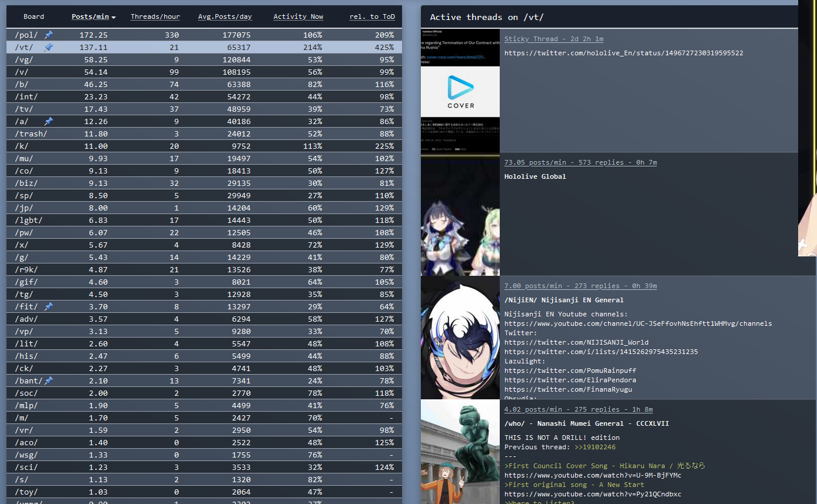
Task: Unpin the /vt/ board using its pin icon
Action: pyautogui.click(x=48, y=48)
